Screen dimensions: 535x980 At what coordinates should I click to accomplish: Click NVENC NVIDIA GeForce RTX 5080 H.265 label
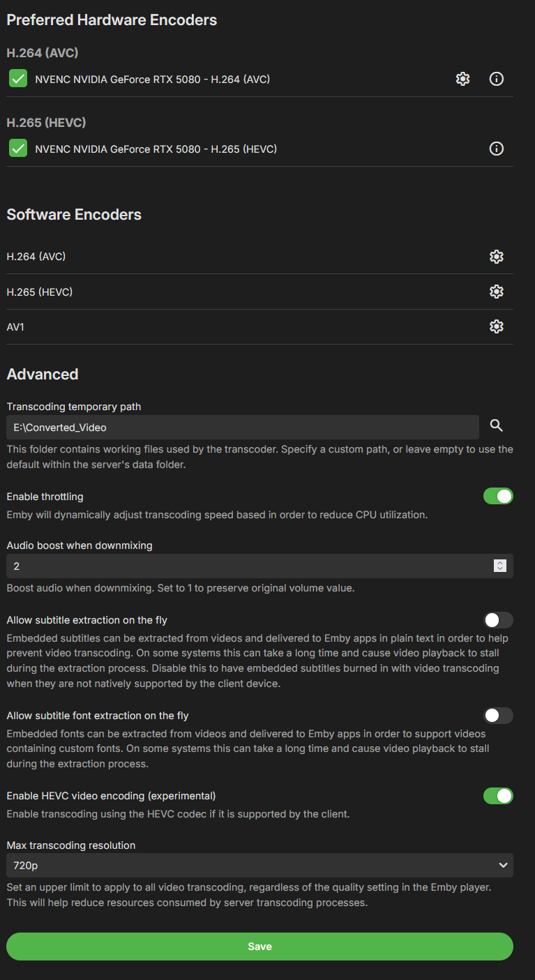click(156, 149)
